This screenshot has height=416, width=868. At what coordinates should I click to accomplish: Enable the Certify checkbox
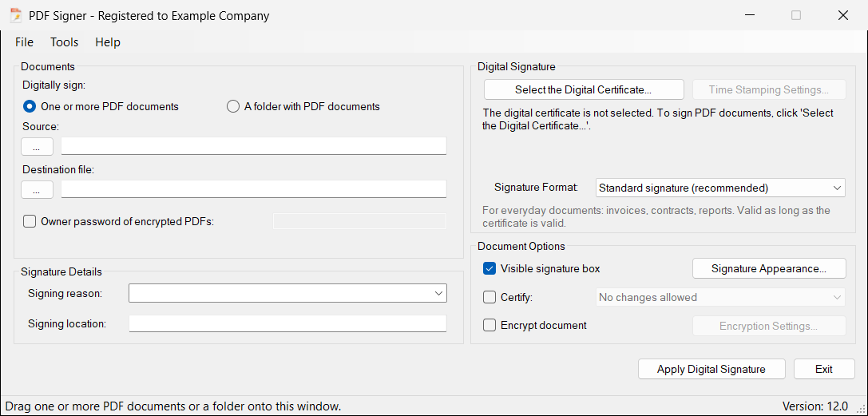pyautogui.click(x=489, y=298)
